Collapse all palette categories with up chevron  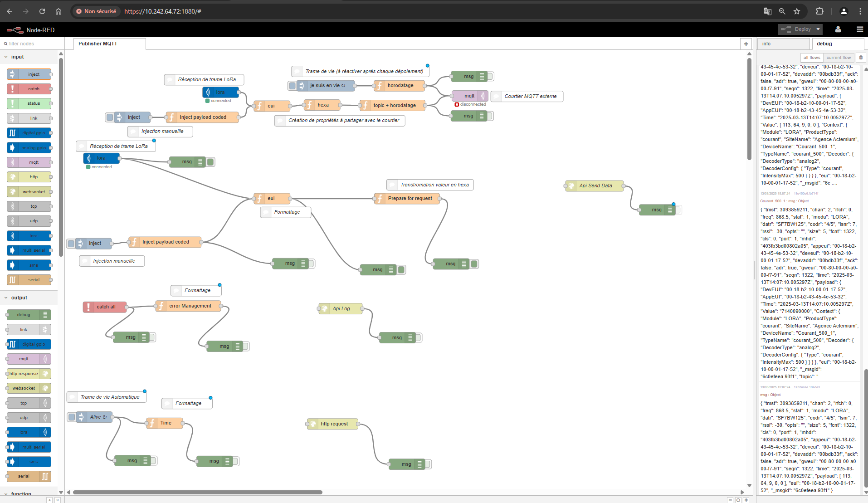point(49,500)
